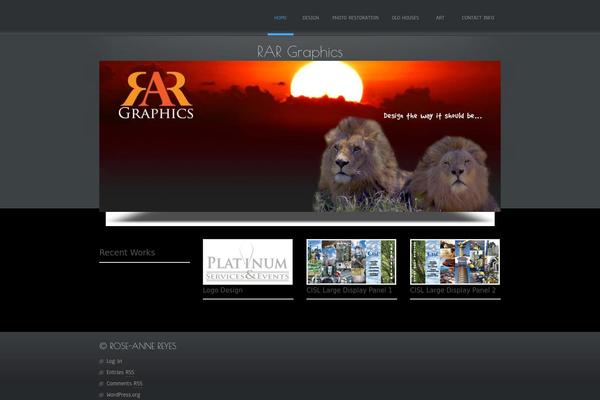600x400 pixels.
Task: Open the Comments RSS link
Action: (x=124, y=383)
